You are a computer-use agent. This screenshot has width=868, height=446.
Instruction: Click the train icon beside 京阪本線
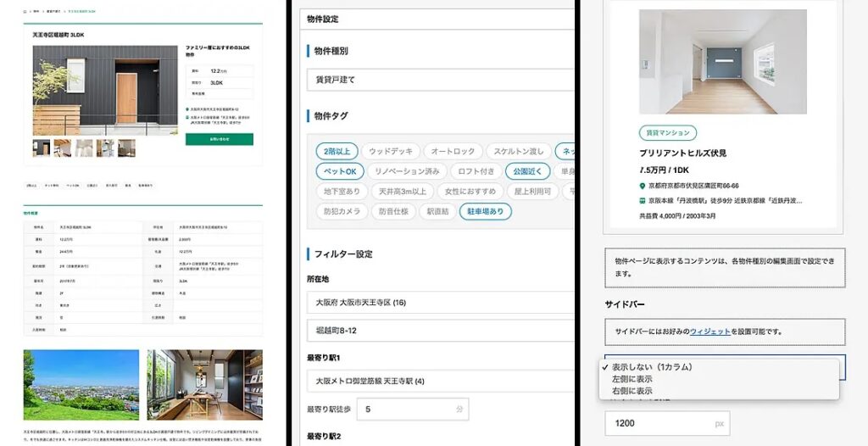tap(643, 201)
